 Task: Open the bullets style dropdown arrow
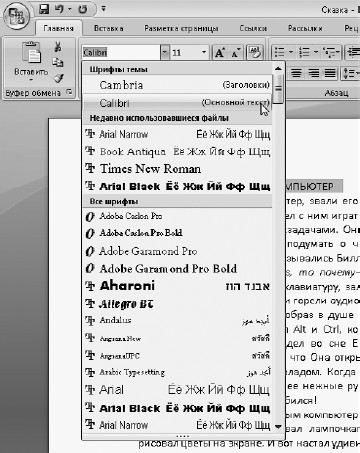point(291,53)
